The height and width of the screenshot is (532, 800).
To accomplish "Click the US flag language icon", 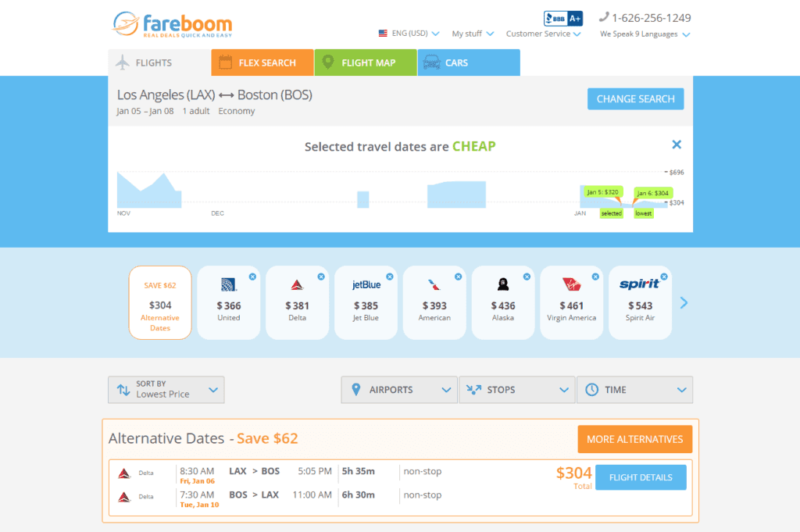I will [383, 33].
